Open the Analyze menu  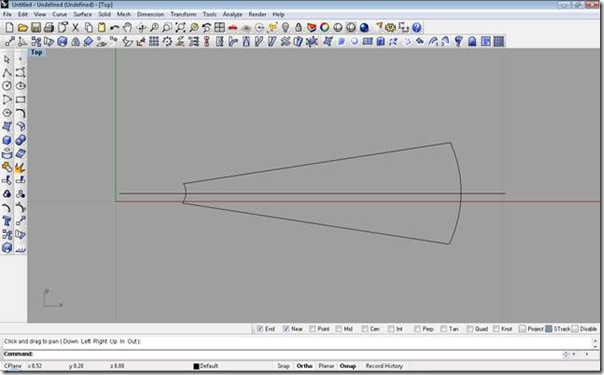point(233,14)
